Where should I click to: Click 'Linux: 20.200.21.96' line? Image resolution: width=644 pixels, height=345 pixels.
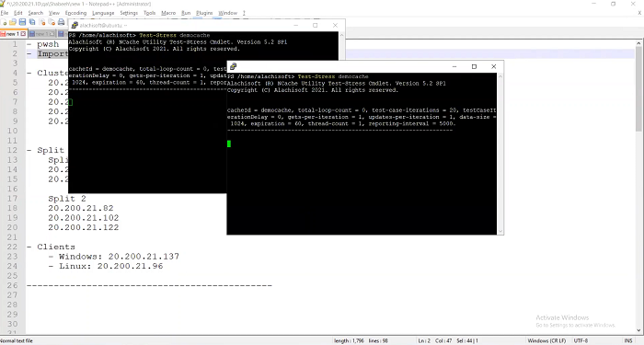(x=111, y=266)
